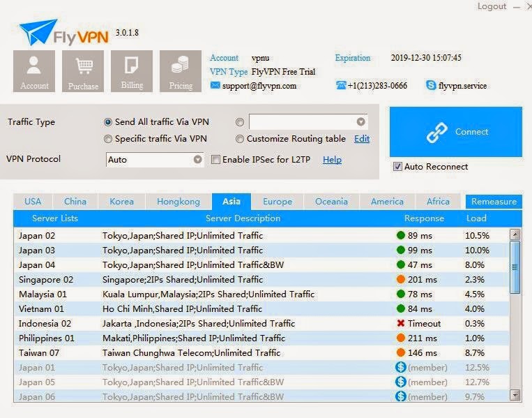Select Specific traffic Via VPN option

tap(108, 139)
